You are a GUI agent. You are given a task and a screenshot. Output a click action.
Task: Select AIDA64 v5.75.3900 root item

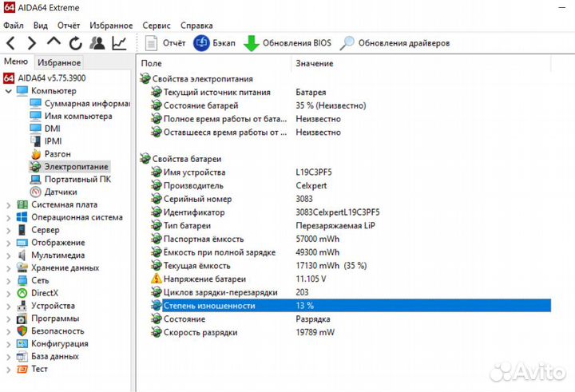[45, 78]
